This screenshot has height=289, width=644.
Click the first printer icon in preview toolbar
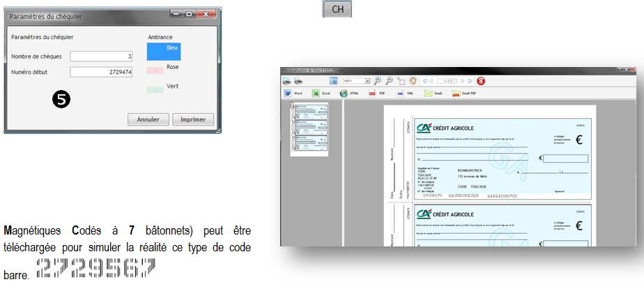tap(286, 81)
